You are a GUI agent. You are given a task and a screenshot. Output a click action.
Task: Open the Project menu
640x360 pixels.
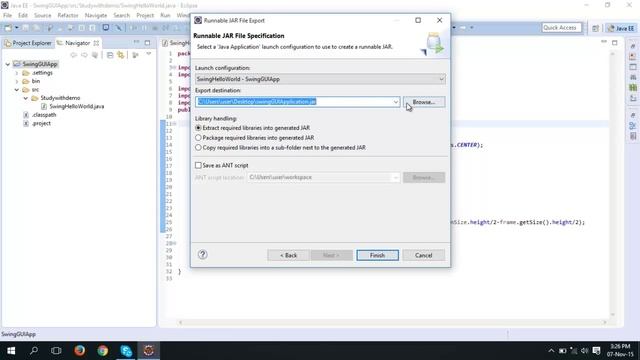point(145,16)
